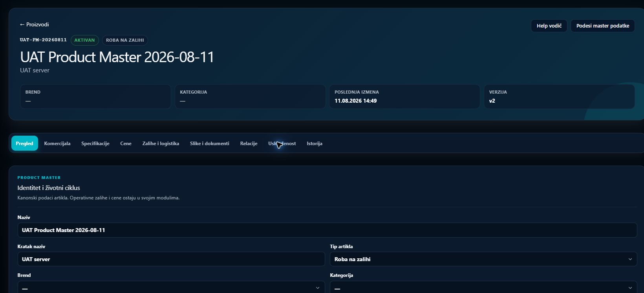Open the Kategorija dropdown in the form
The image size is (644, 293).
pos(483,288)
